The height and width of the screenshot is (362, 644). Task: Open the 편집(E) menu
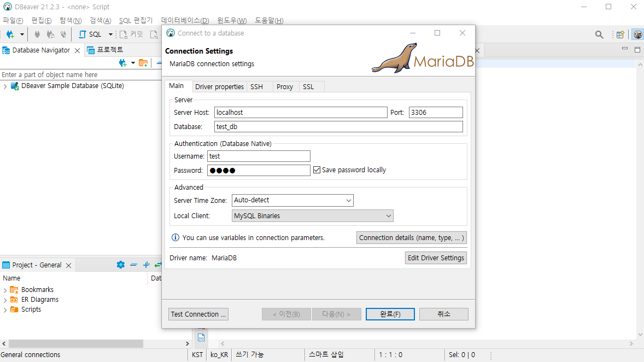coord(42,20)
